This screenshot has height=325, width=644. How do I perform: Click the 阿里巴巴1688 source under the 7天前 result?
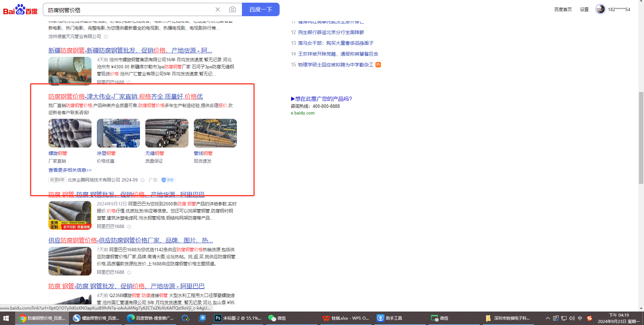coord(110,272)
